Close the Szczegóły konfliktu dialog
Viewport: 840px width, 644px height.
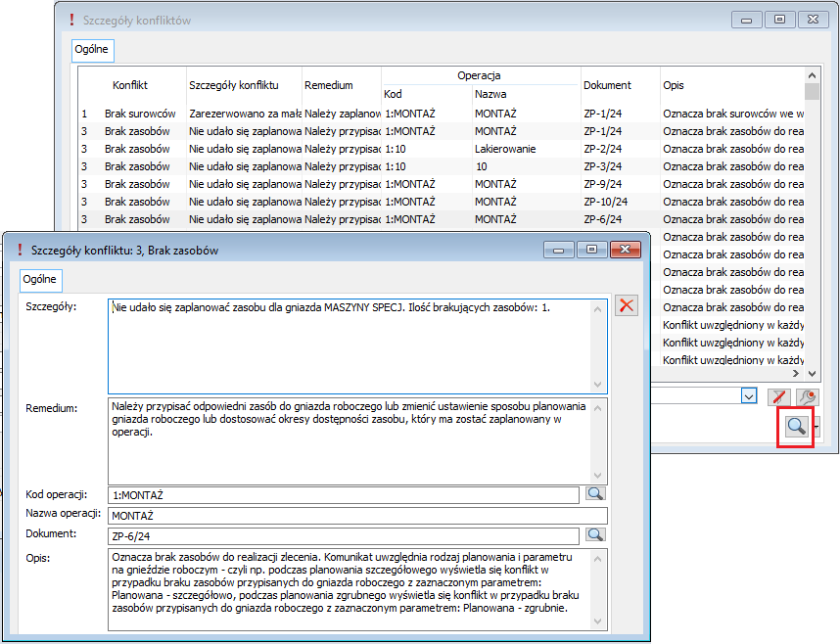[625, 250]
